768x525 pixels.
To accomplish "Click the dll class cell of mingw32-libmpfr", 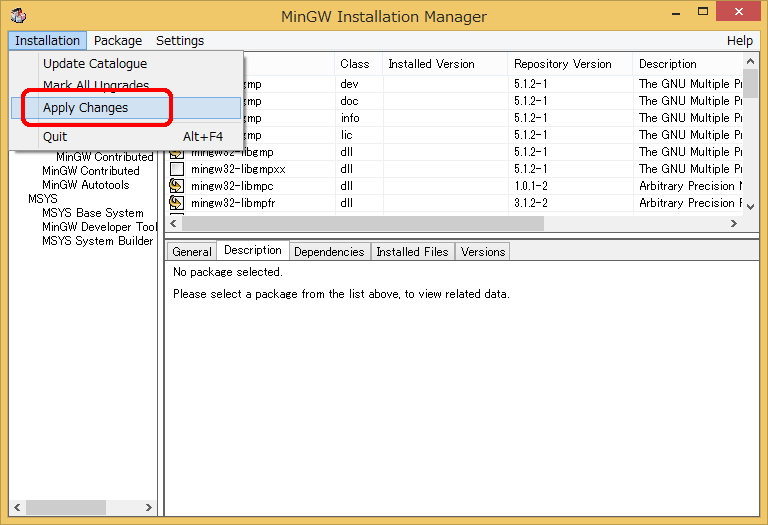I will tap(346, 203).
